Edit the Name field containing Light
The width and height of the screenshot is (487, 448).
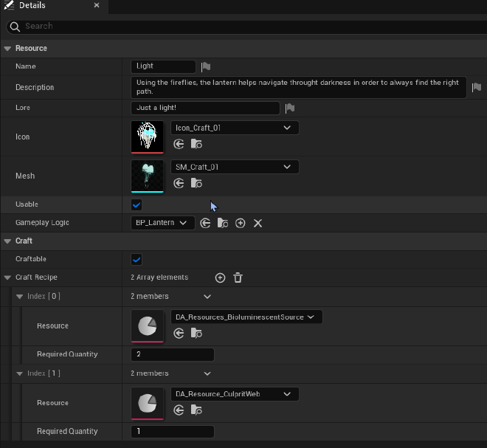click(x=163, y=66)
